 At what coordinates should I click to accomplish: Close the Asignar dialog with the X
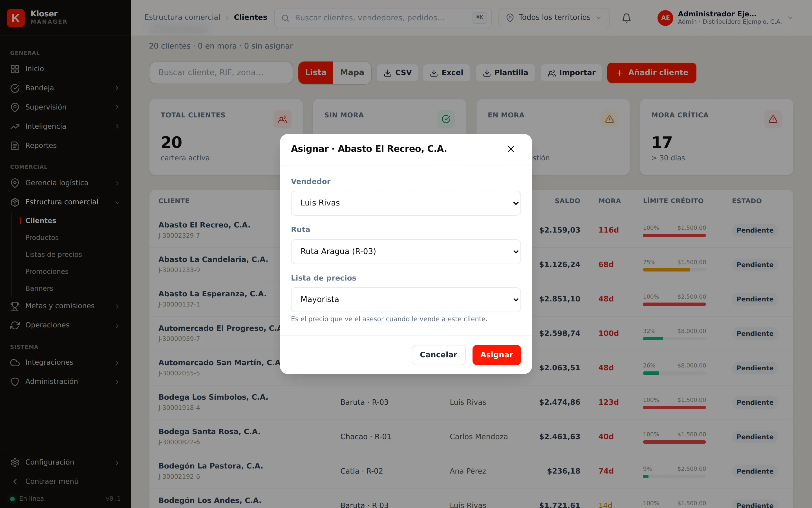point(511,149)
